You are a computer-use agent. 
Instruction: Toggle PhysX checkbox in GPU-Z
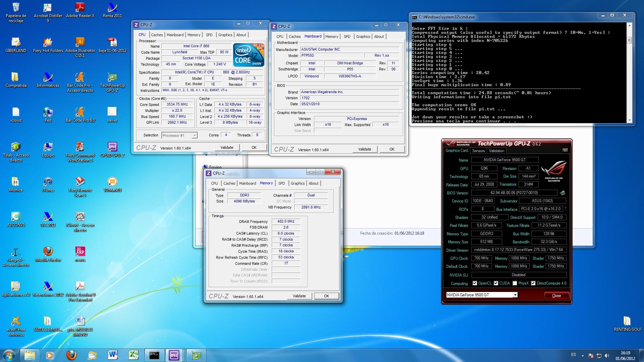click(x=515, y=283)
